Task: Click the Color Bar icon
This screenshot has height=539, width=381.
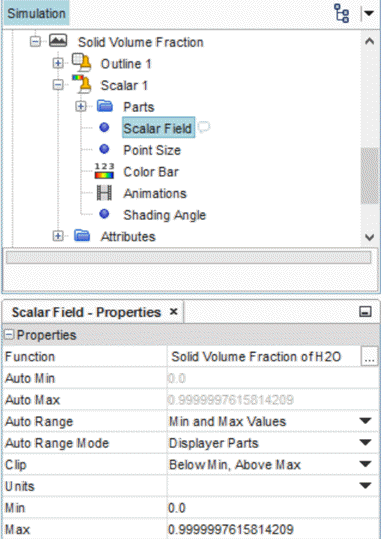Action: pos(104,171)
